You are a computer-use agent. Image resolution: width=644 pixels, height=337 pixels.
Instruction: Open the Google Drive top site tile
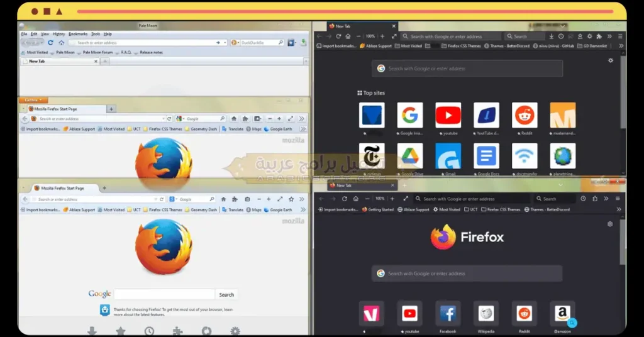pyautogui.click(x=409, y=156)
